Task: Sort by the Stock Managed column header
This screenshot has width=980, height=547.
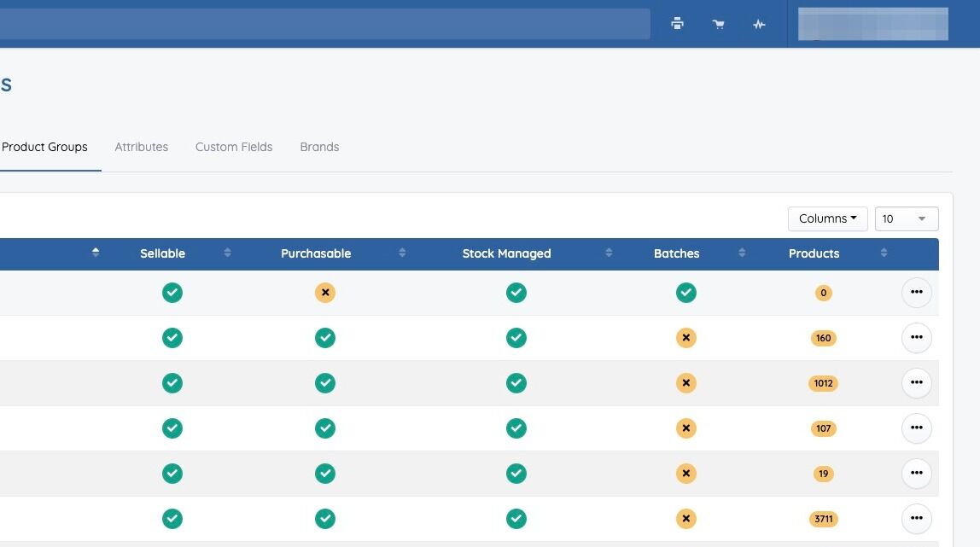Action: (x=506, y=253)
